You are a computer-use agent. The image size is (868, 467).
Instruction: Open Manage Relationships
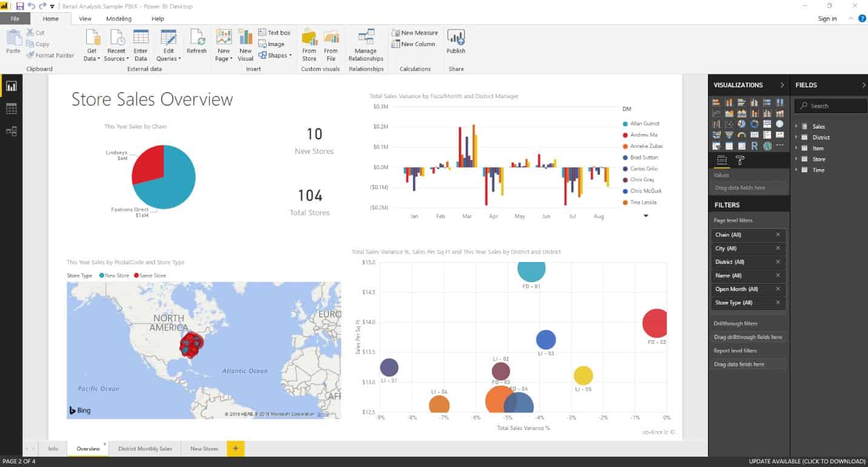tap(366, 45)
